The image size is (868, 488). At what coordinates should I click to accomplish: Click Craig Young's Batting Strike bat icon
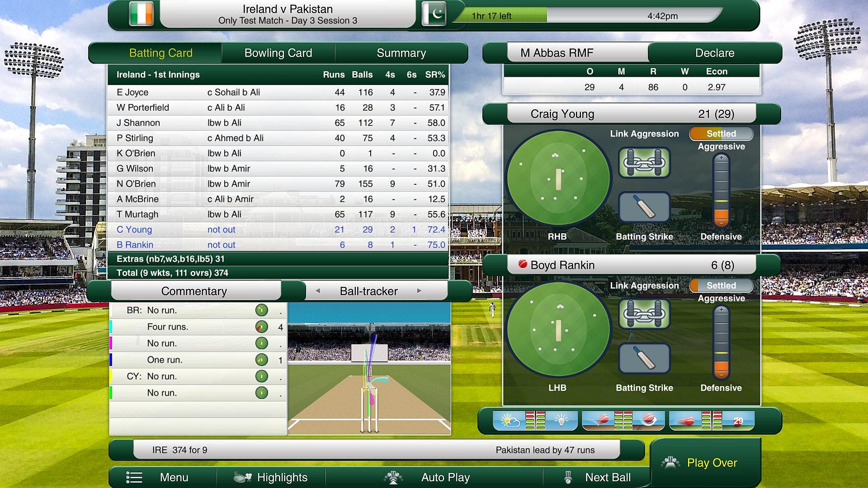pos(644,207)
